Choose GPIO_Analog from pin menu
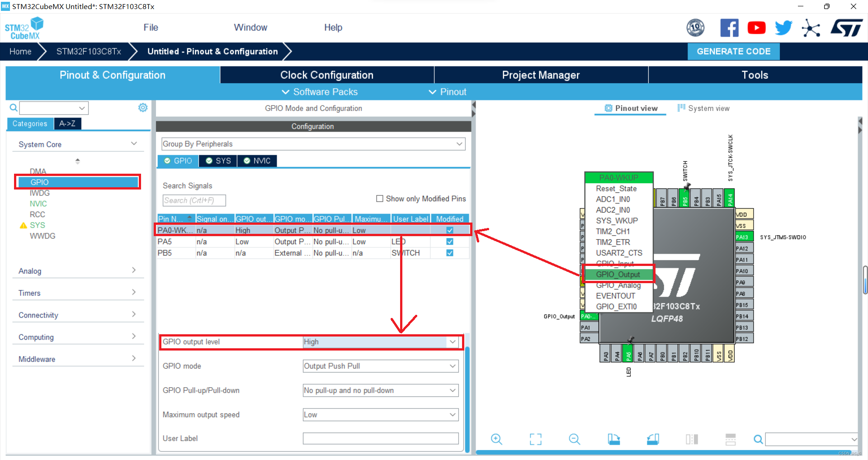 (618, 285)
